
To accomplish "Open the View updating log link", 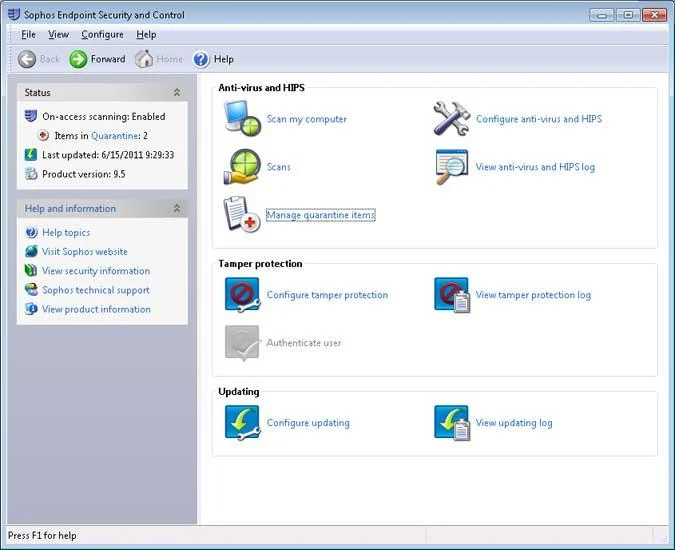I will point(514,423).
